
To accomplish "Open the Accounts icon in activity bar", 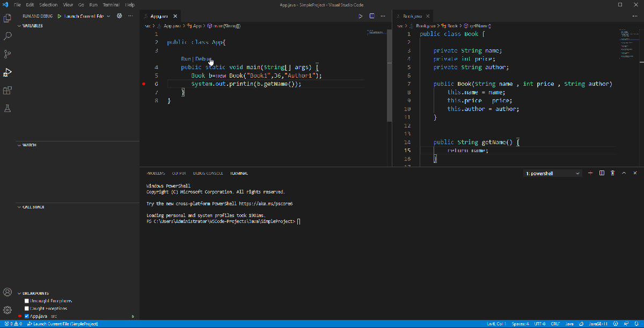I will 8,292.
